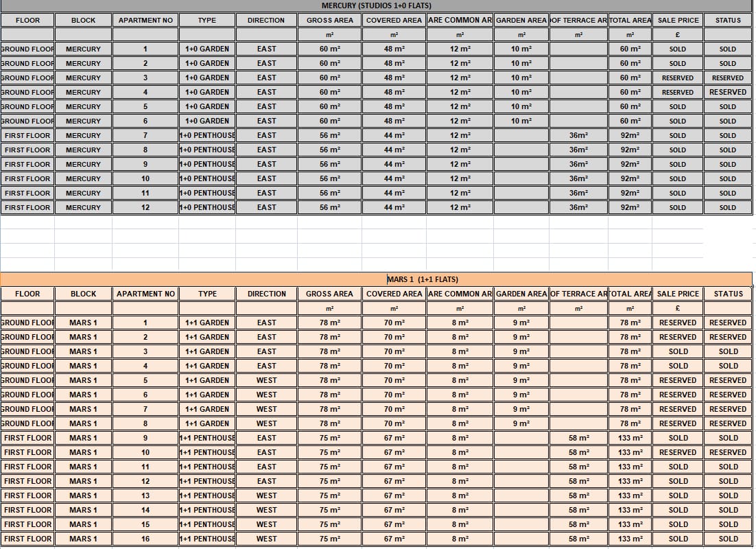The width and height of the screenshot is (756, 549).
Task: Select the covered area cell for Mars 1 apartment 15
Action: pos(394,524)
